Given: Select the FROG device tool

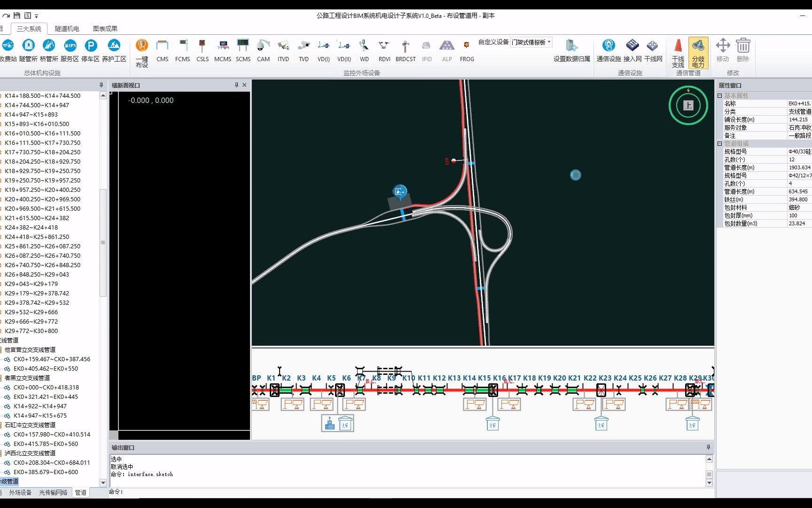Looking at the screenshot, I should (x=467, y=50).
